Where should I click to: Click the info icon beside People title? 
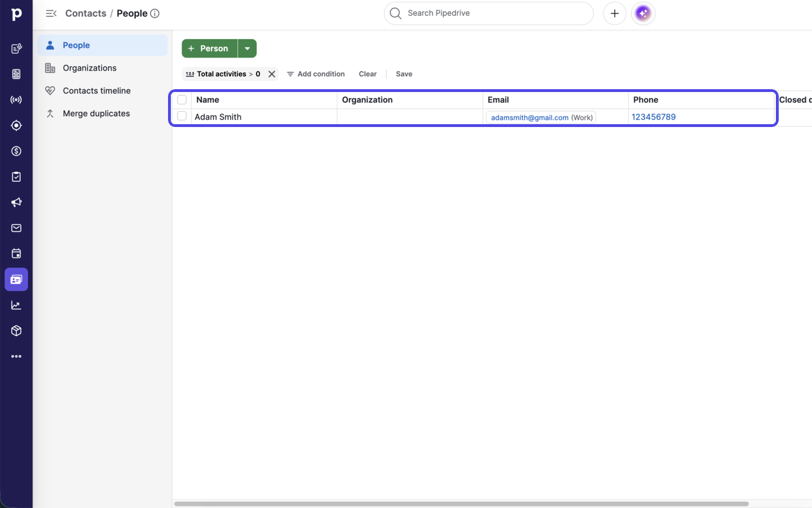click(x=155, y=14)
